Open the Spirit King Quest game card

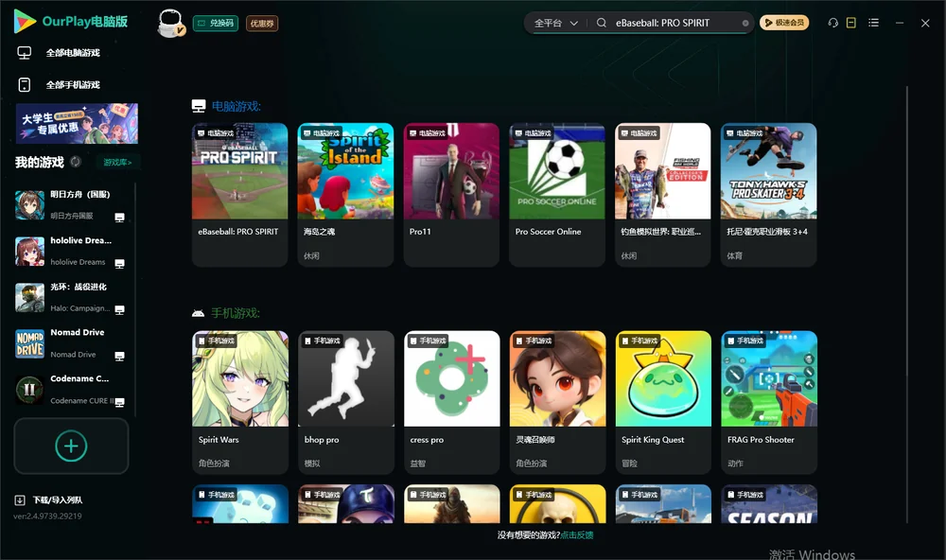tap(664, 402)
